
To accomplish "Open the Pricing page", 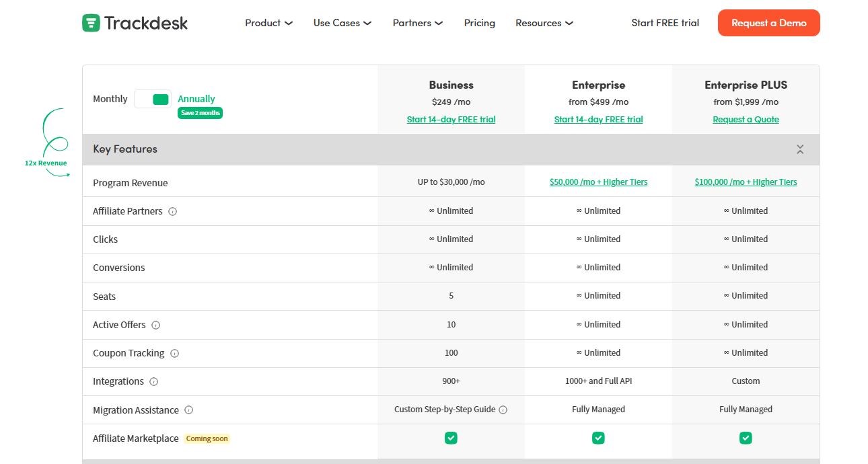I will point(479,23).
